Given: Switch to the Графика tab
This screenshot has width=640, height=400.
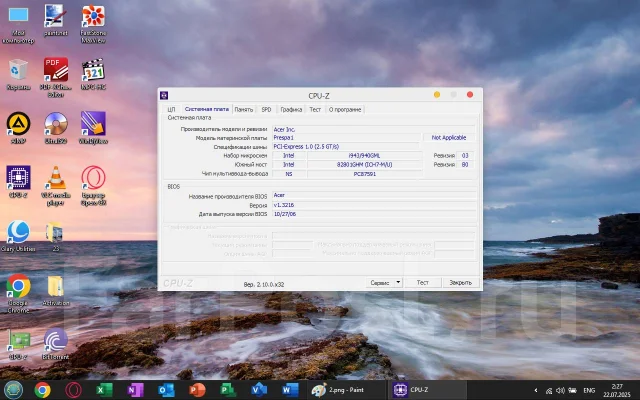Looking at the screenshot, I should pyautogui.click(x=291, y=109).
